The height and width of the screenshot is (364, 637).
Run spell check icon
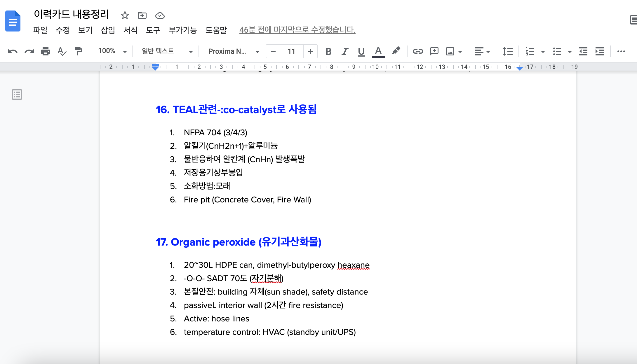pos(62,51)
